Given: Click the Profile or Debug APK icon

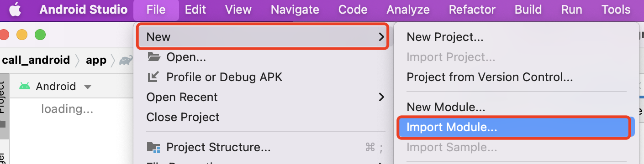Looking at the screenshot, I should point(153,77).
